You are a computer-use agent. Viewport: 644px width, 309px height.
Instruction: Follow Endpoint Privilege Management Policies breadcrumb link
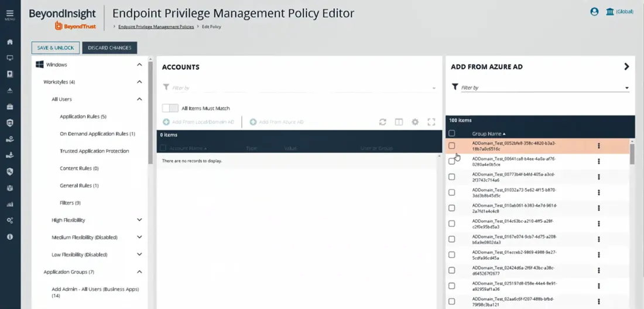156,27
